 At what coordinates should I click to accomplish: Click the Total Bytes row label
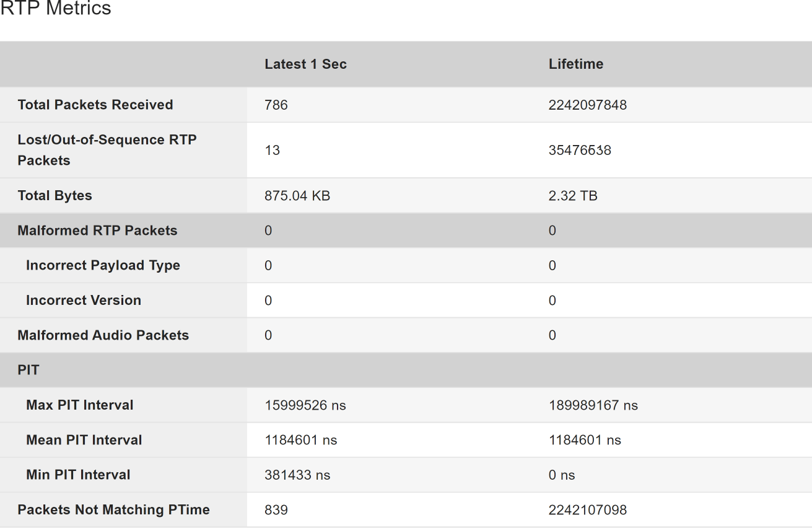(55, 196)
